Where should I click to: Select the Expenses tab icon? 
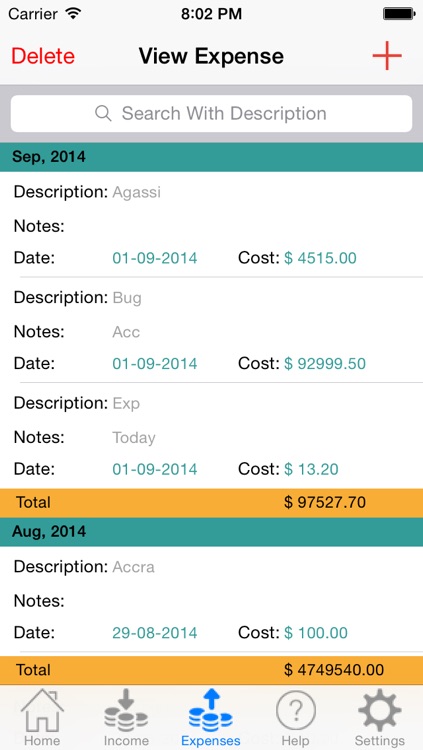pos(211,710)
